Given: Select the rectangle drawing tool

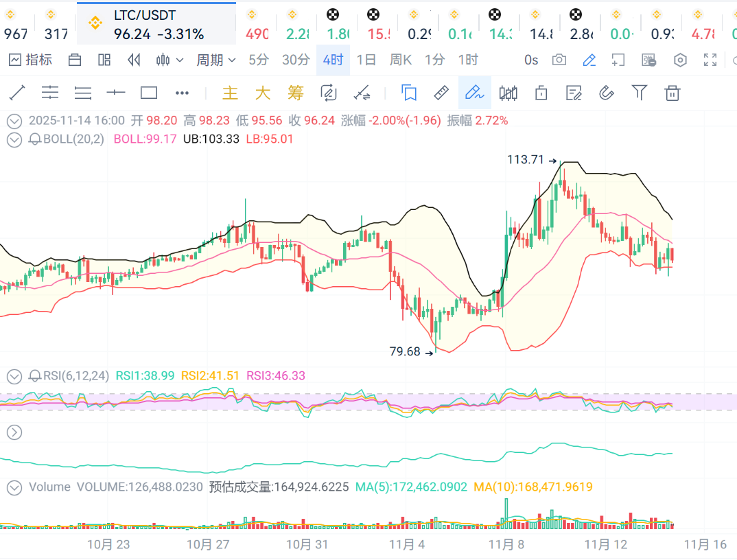Looking at the screenshot, I should click(x=149, y=93).
